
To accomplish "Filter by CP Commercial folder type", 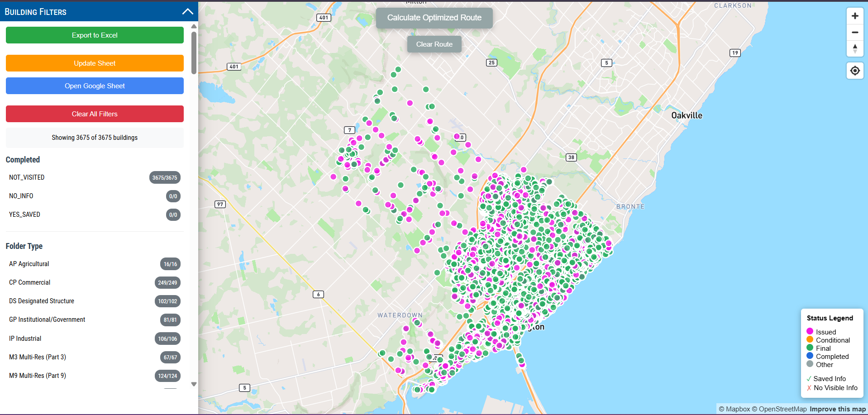I will point(95,282).
